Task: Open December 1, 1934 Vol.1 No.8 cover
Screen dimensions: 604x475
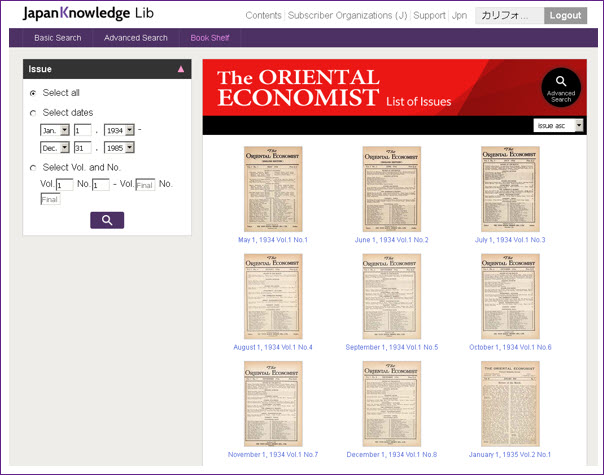Action: pyautogui.click(x=391, y=404)
